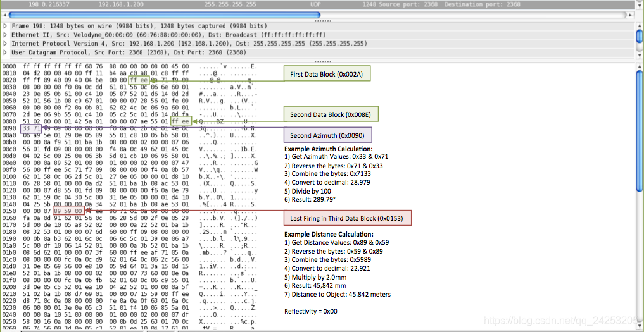Click the hex pane vertical scrollbar thumb
644x332 pixels.
[x=640, y=130]
